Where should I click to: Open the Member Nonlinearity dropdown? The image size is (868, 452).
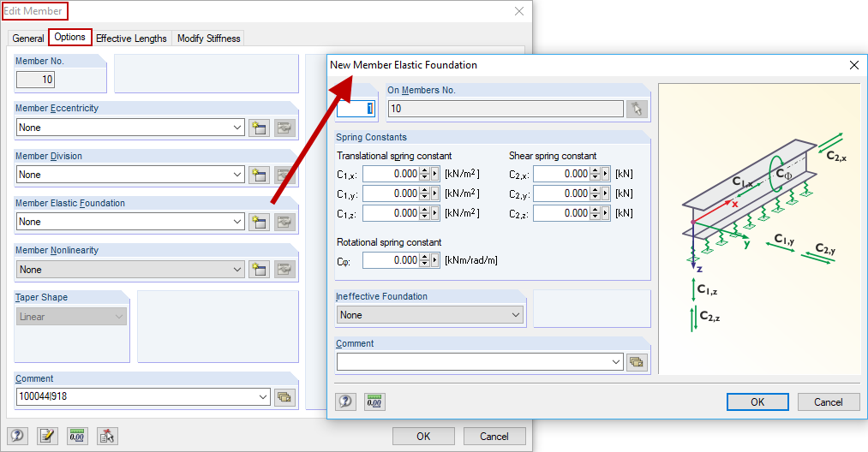pos(237,270)
